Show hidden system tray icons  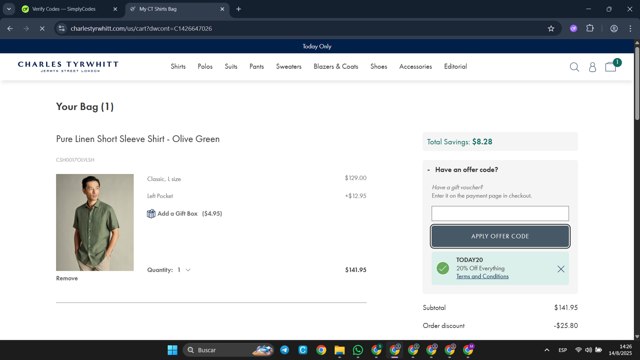point(547,350)
